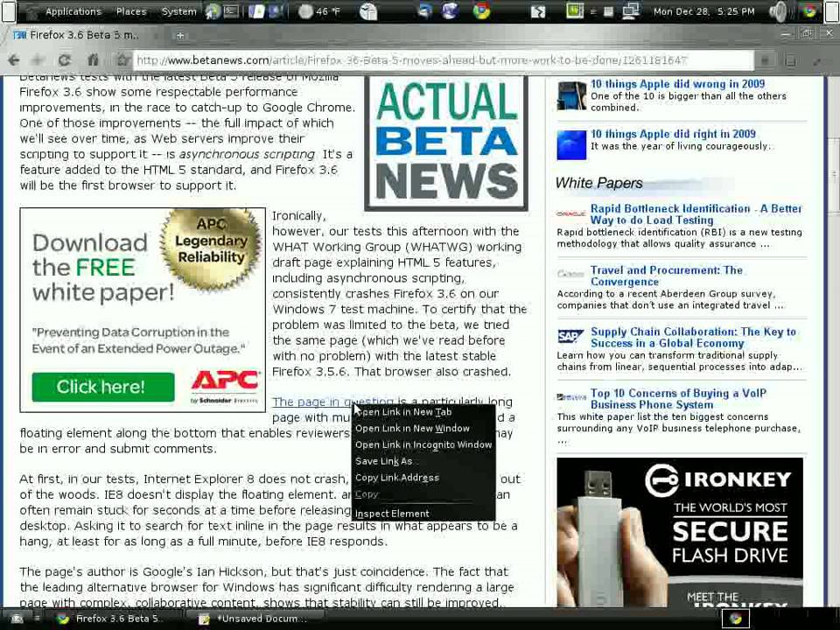Switch to the Firefox 3.6 Beta 5 tab

point(83,35)
